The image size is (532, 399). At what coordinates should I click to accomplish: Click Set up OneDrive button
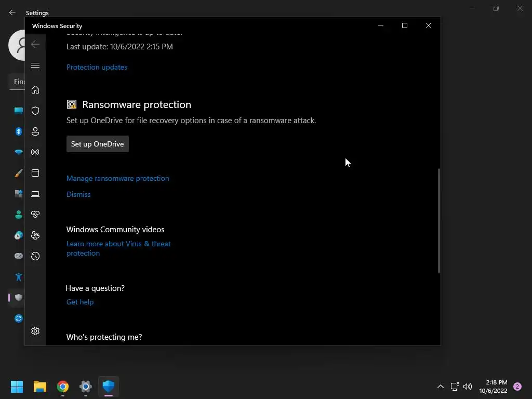click(97, 144)
